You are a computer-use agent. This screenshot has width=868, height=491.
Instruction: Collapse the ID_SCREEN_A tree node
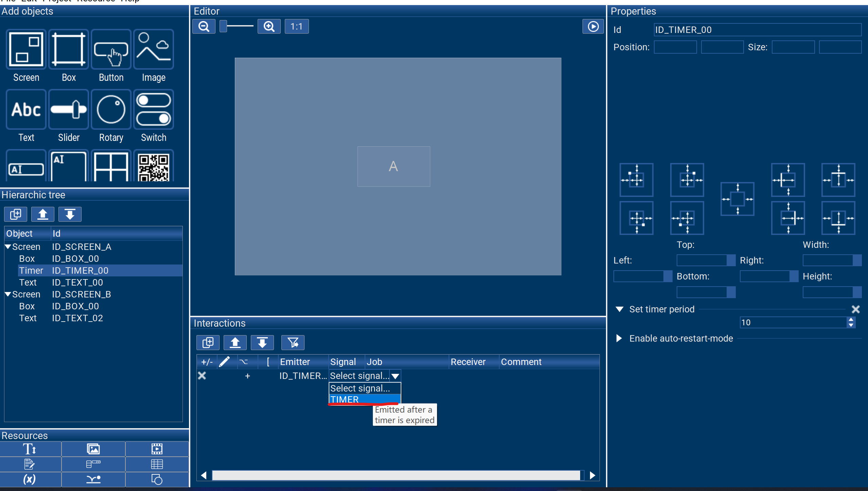tap(8, 247)
